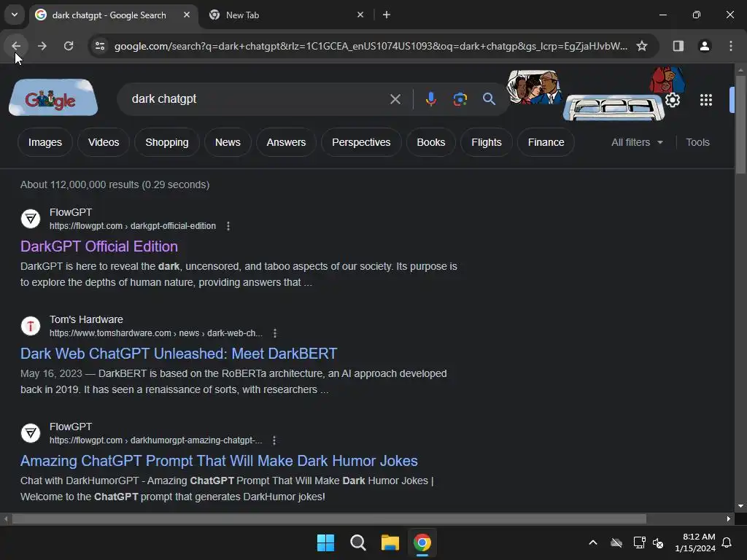The height and width of the screenshot is (560, 747).
Task: Filter results by Shopping
Action: click(x=167, y=142)
